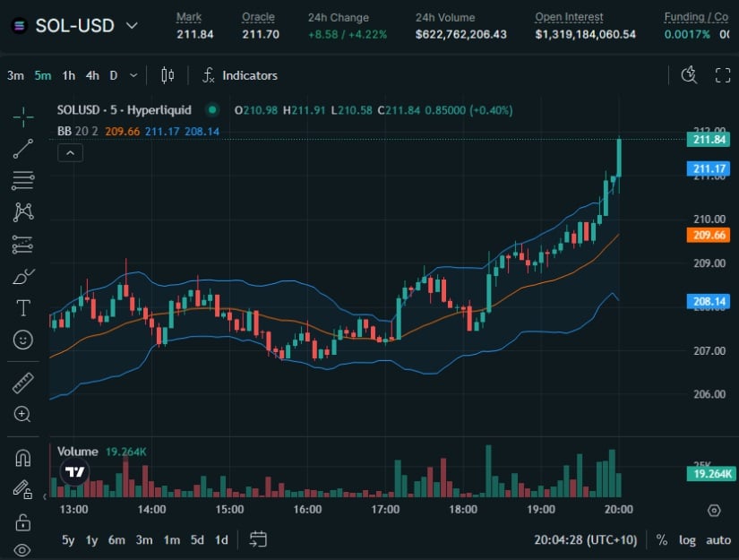Click the Oracle price header

pos(258,17)
